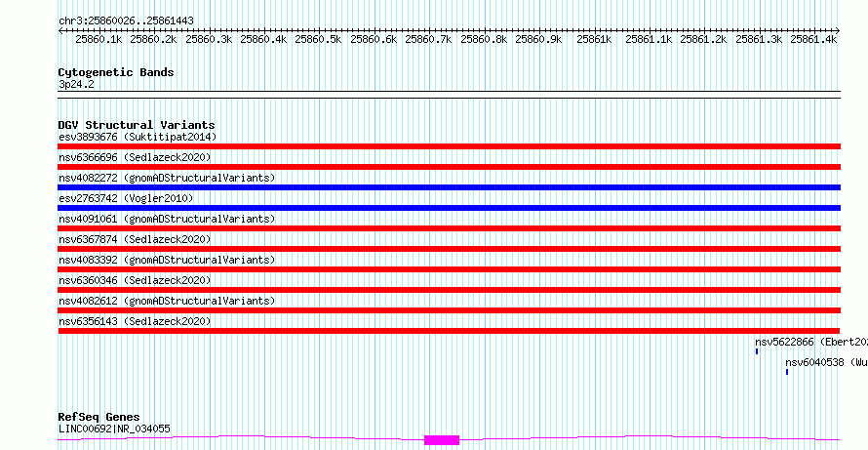Select the red bar under nsv4082612
The image size is (868, 450).
coord(450,310)
